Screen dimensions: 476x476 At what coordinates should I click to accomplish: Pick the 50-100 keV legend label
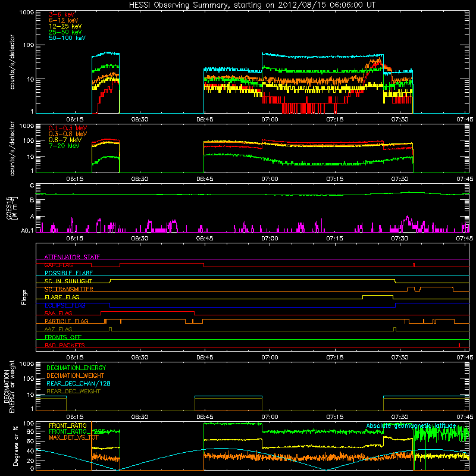(x=67, y=38)
